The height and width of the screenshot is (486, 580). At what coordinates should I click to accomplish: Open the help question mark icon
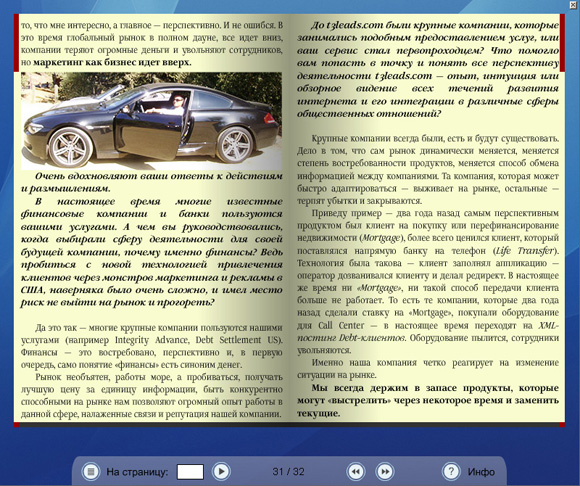tap(451, 472)
